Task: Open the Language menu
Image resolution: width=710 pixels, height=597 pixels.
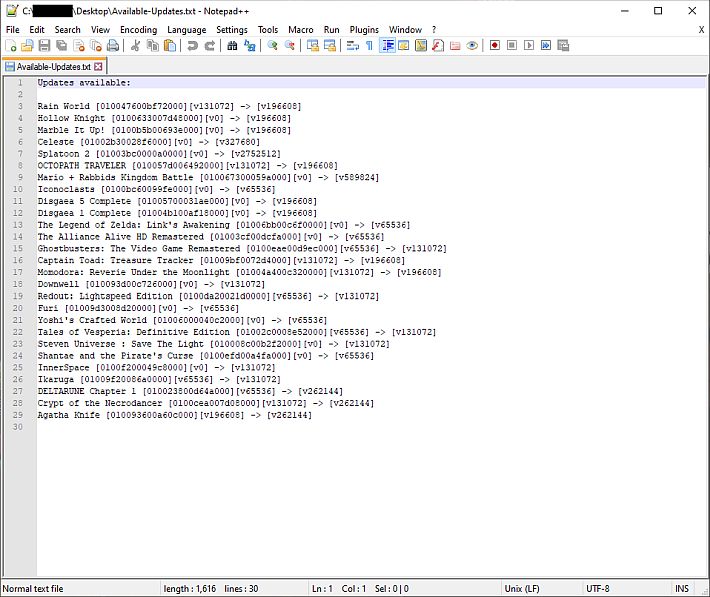Action: pos(186,30)
